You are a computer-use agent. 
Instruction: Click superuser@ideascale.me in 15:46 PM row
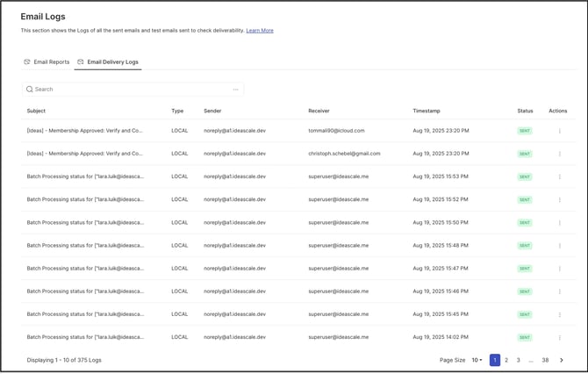point(338,291)
